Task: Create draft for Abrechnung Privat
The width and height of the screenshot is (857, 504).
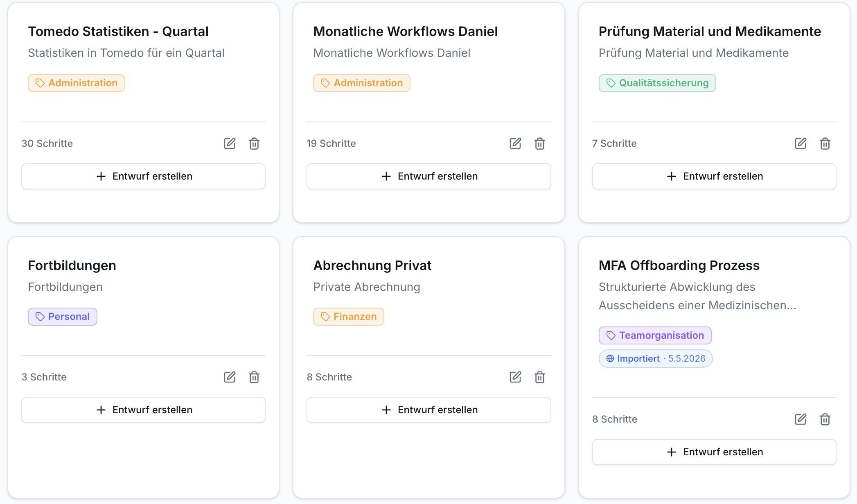Action: [429, 410]
